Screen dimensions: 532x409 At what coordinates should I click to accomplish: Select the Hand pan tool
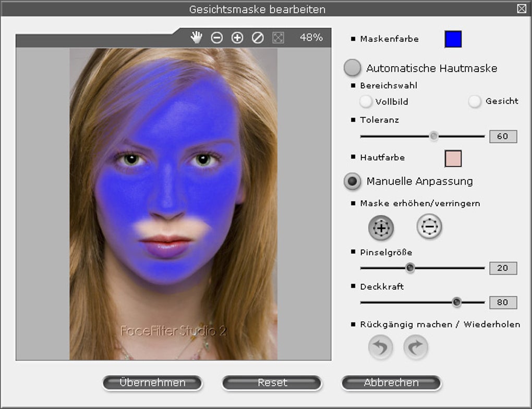click(197, 37)
